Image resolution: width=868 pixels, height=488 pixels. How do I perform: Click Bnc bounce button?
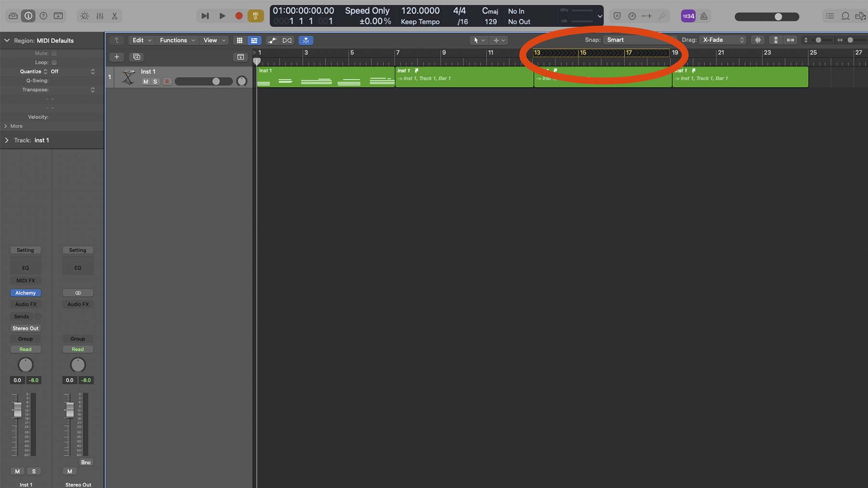(86, 462)
